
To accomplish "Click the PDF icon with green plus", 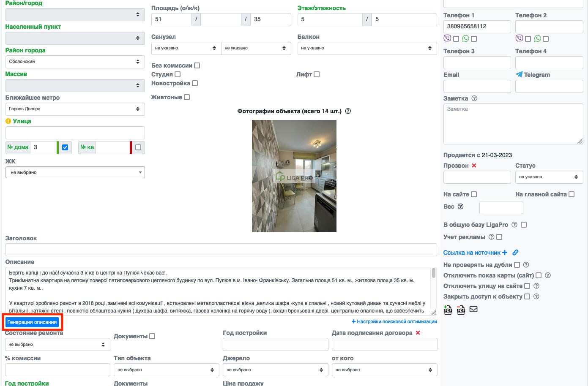I will [x=448, y=310].
